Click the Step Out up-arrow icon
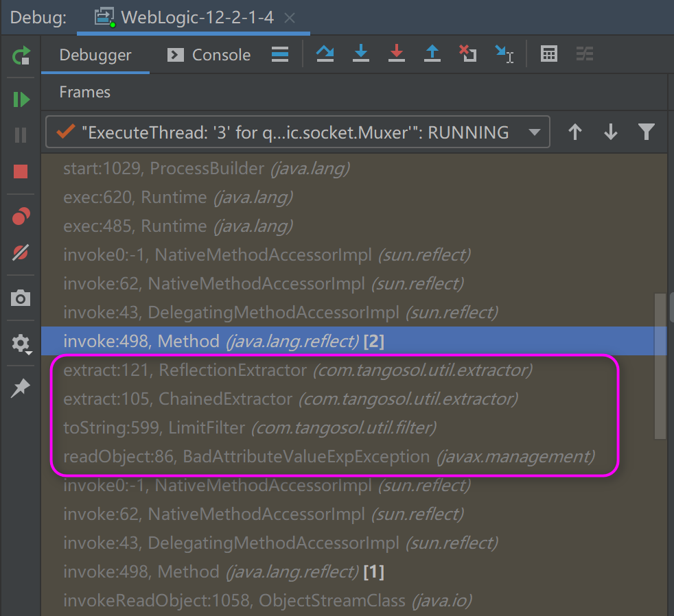Image resolution: width=674 pixels, height=616 pixels. pyautogui.click(x=432, y=54)
